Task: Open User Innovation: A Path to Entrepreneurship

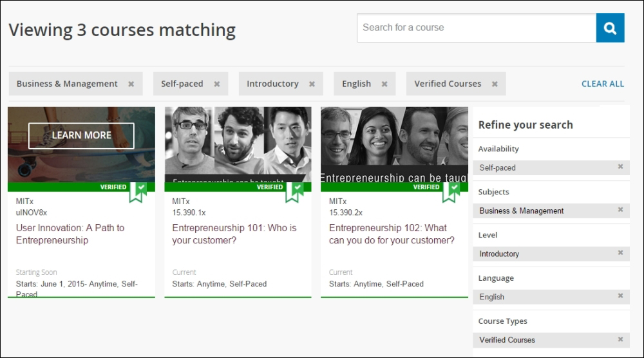Action: pyautogui.click(x=70, y=234)
